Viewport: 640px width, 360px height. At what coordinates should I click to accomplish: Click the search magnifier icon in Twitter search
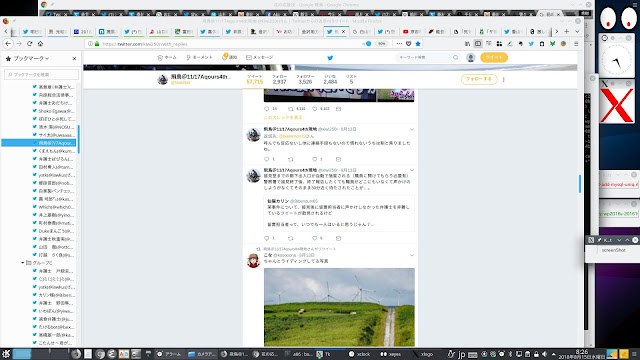(x=456, y=58)
